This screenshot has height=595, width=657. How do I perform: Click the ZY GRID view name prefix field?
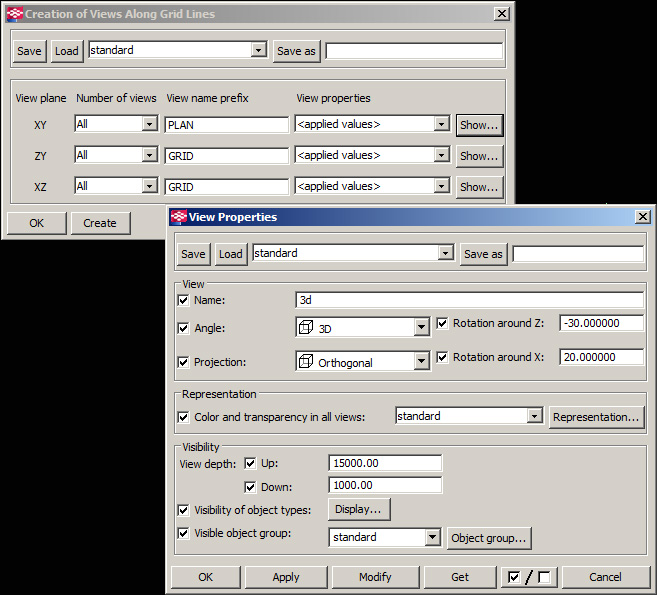(227, 156)
